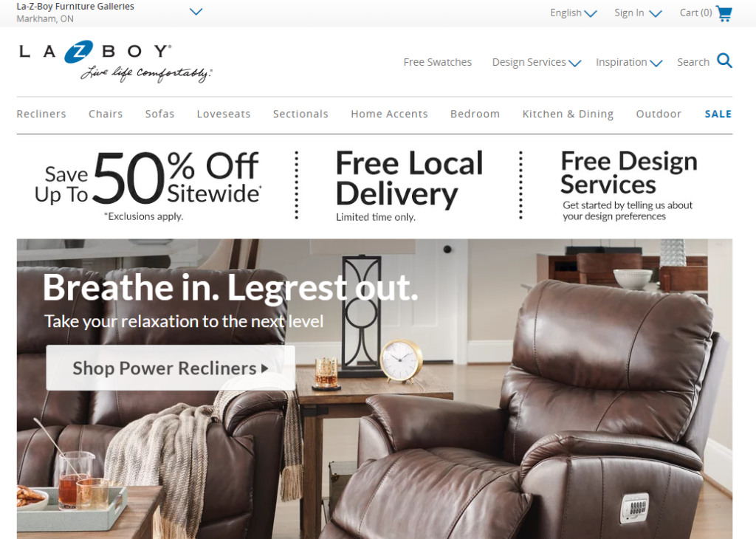Click the Shop Power Recliners button

click(171, 368)
